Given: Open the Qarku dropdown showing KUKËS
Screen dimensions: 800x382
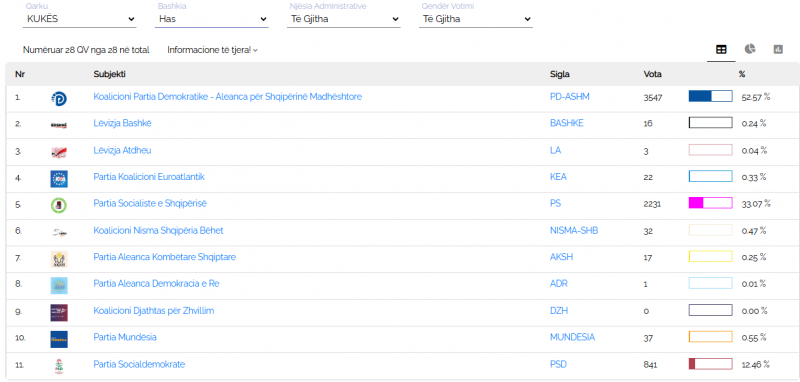Looking at the screenshot, I should point(80,19).
